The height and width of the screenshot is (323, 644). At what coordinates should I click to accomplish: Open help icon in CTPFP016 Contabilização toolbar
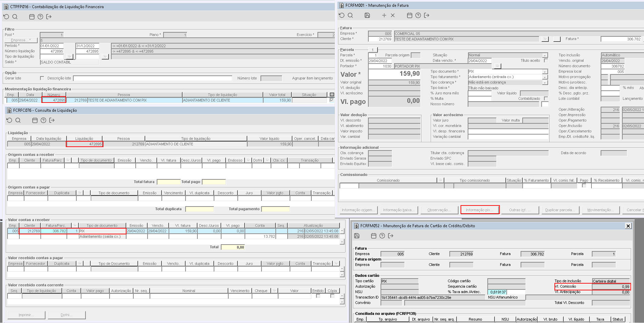click(40, 17)
